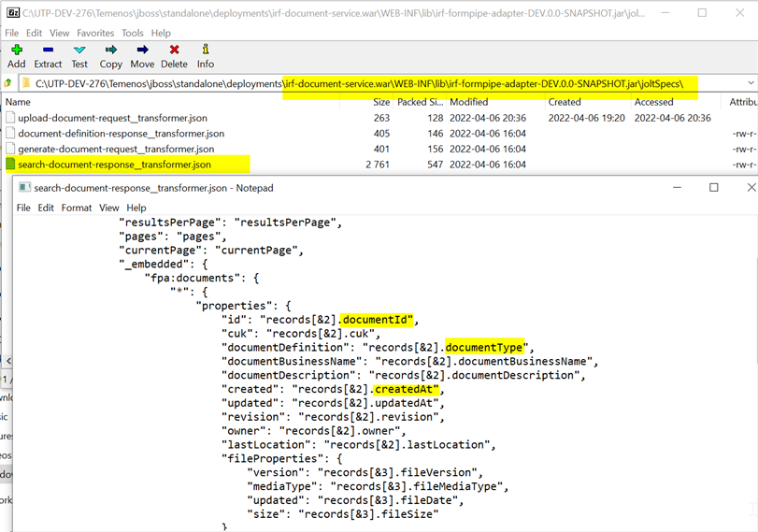Screen dimensions: 758x532
Task: Maximize the Notepad window
Action: (x=714, y=188)
